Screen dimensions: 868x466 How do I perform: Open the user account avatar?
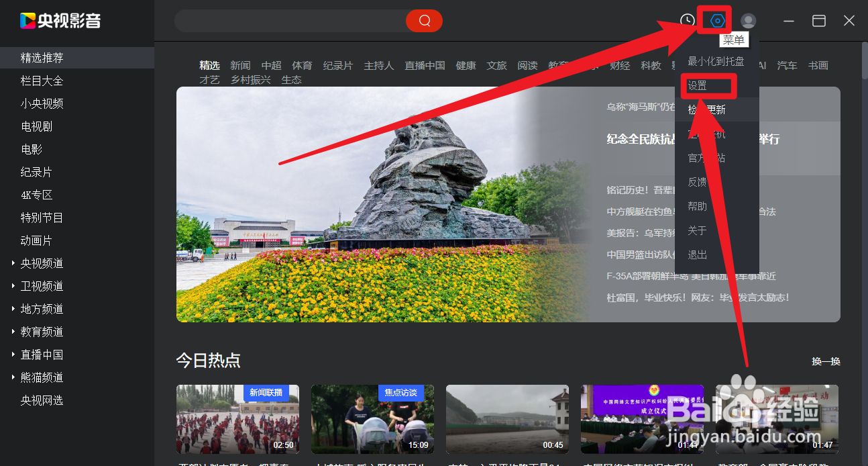tap(748, 21)
